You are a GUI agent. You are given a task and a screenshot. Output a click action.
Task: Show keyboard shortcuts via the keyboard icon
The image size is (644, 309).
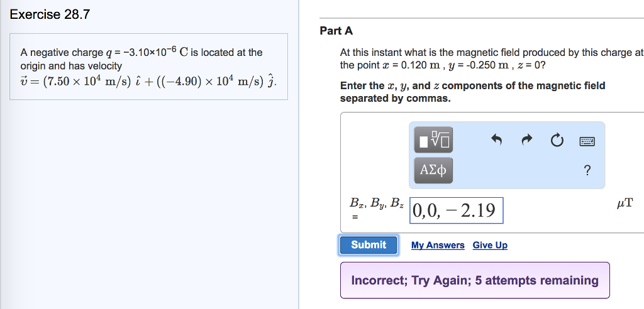587,141
